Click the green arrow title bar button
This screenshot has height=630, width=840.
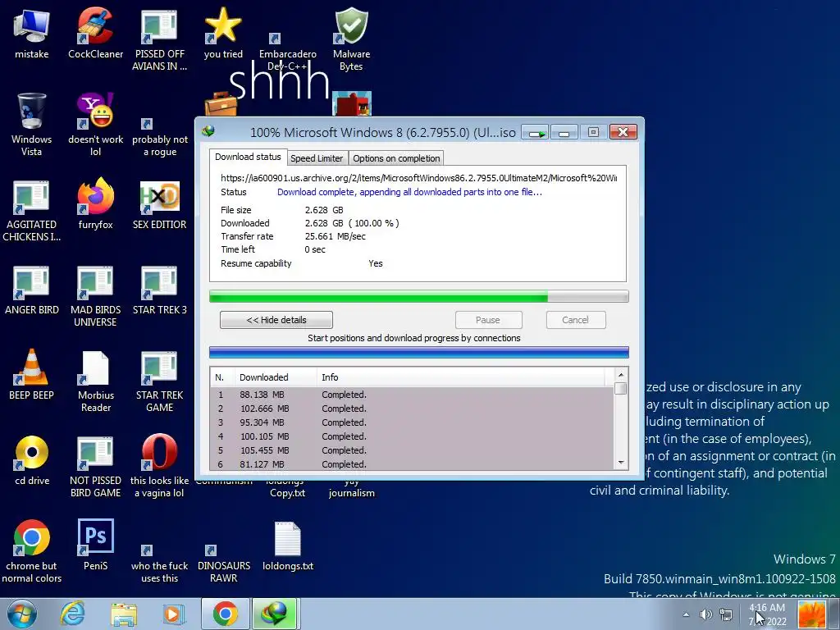coord(535,132)
